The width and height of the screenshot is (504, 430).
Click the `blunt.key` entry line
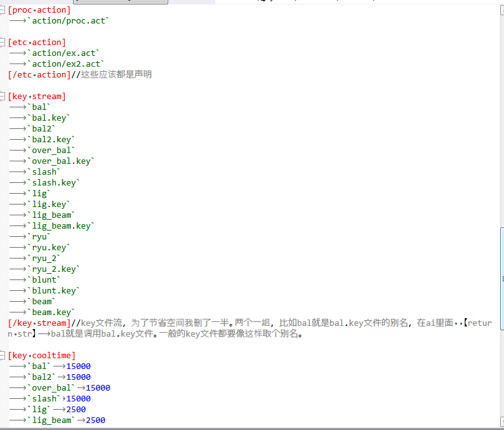[55, 291]
